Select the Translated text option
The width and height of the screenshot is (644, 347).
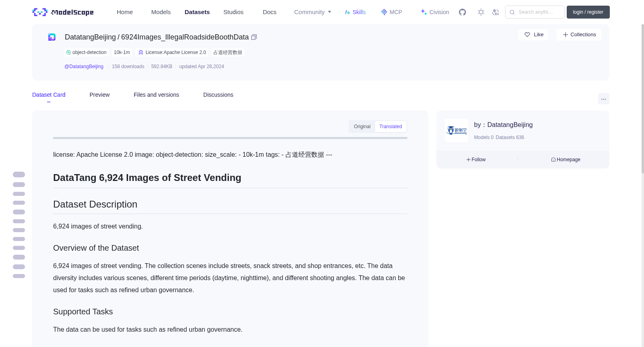tap(390, 127)
